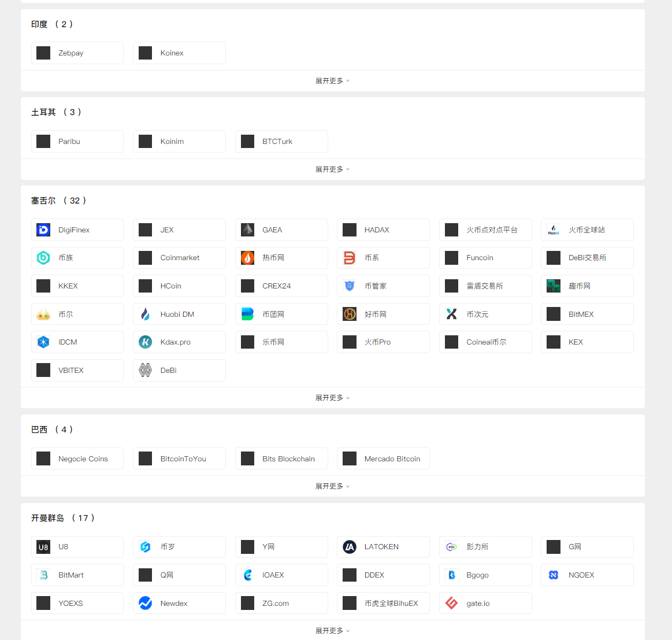The image size is (672, 640).
Task: Expand more exchanges under 印度
Action: 333,80
